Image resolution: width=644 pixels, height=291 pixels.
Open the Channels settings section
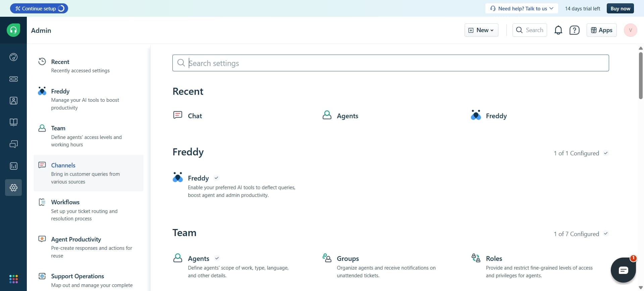point(64,165)
